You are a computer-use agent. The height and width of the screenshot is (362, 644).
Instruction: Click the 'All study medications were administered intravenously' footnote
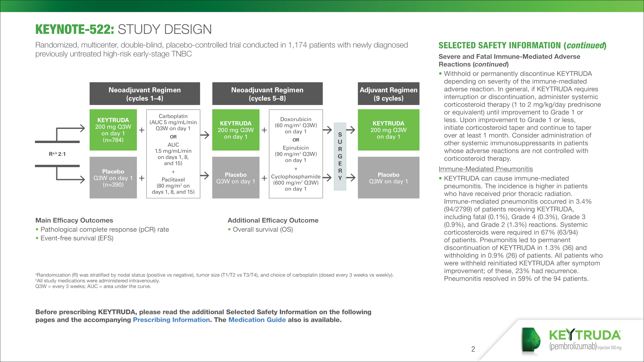click(97, 281)
